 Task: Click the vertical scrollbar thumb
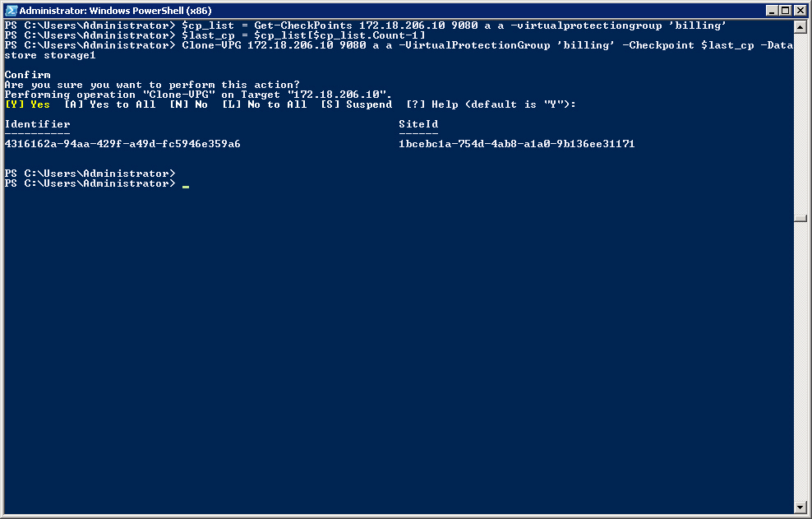click(800, 218)
